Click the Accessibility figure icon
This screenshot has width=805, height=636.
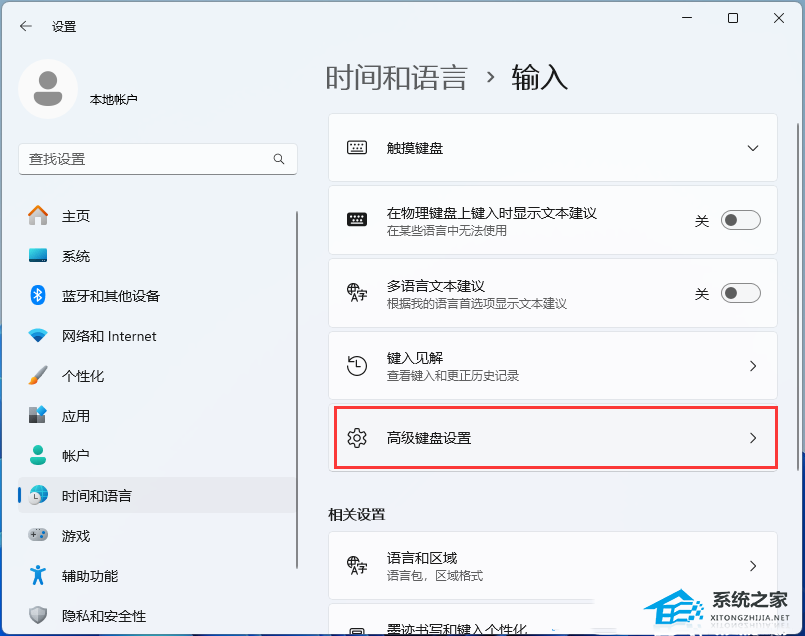coord(38,575)
